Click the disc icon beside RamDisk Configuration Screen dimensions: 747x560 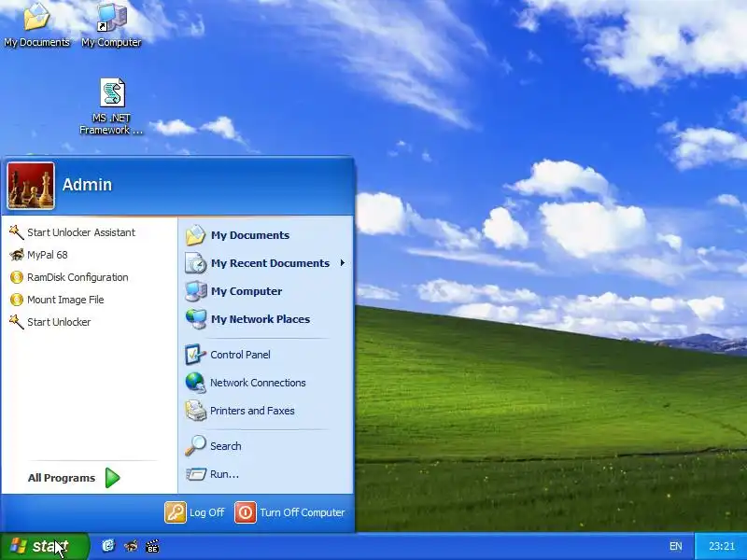click(17, 277)
